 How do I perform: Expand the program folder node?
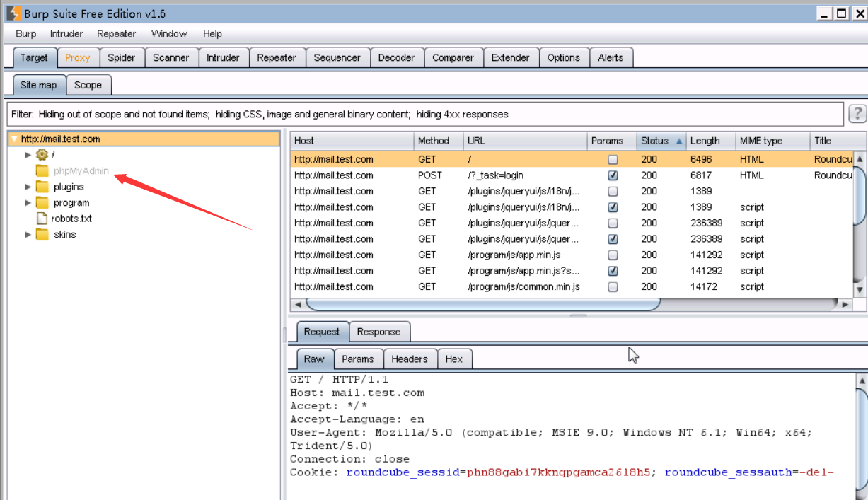[28, 202]
